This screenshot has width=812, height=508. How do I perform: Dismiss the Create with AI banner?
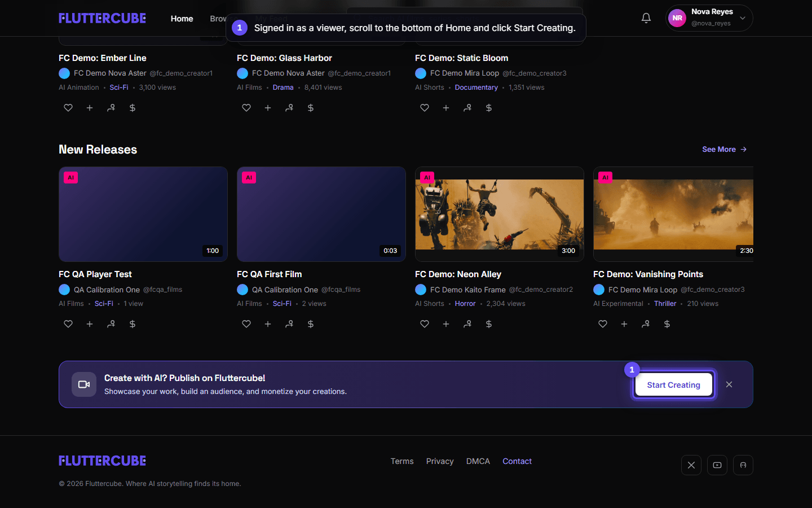click(x=729, y=384)
